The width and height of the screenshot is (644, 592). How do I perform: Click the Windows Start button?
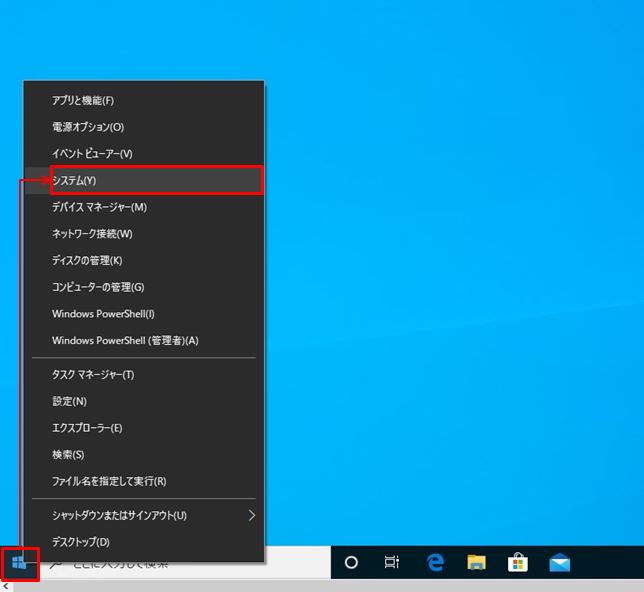19,562
